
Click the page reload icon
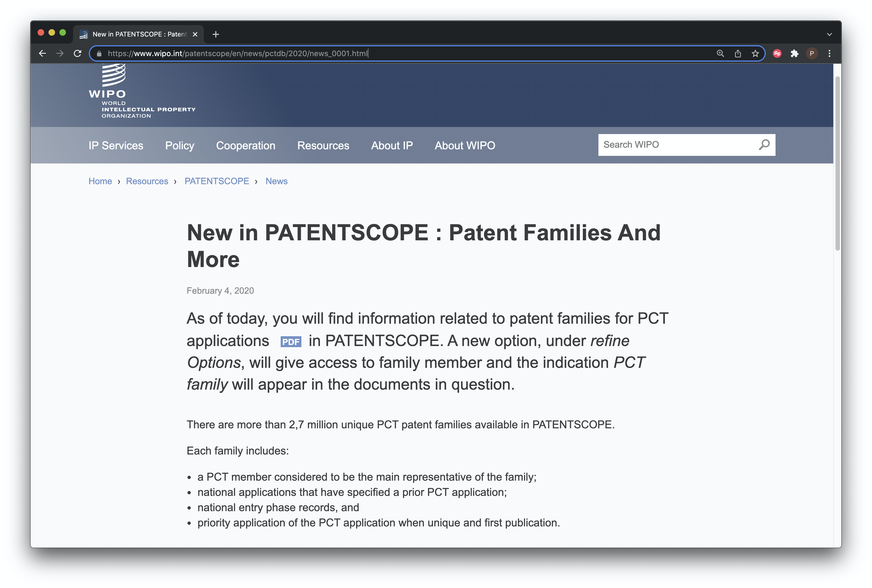pos(77,53)
